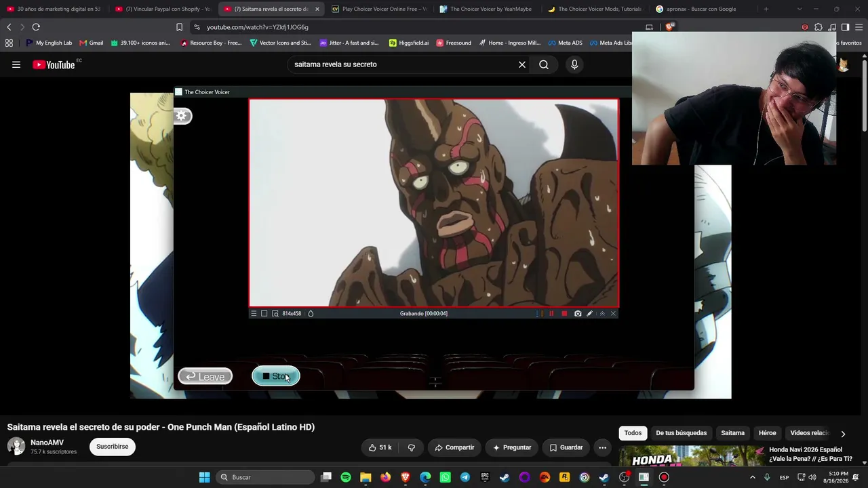
Task: Click the Preguntar button
Action: (512, 447)
